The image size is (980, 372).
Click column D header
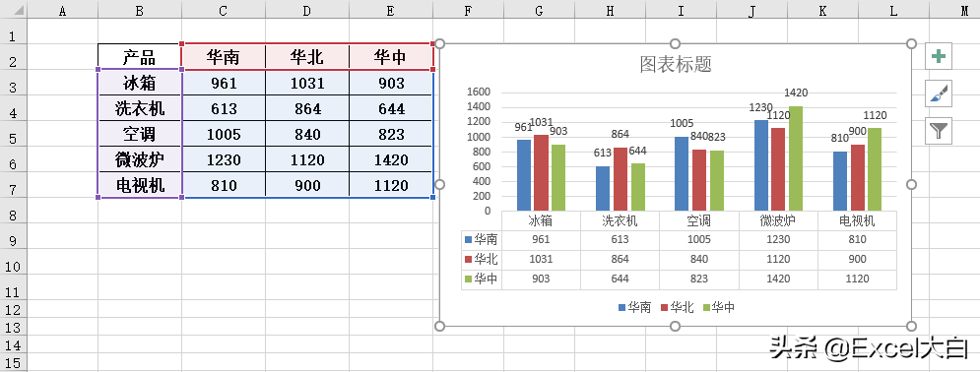point(307,9)
